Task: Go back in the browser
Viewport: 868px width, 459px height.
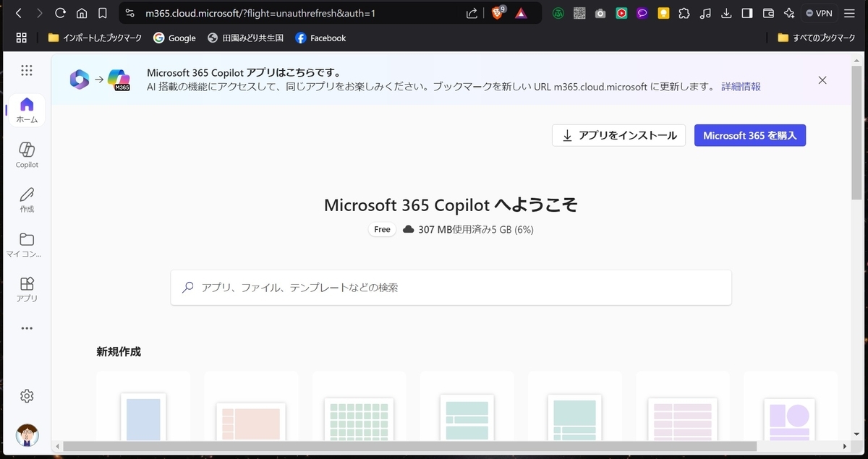Action: pos(19,13)
